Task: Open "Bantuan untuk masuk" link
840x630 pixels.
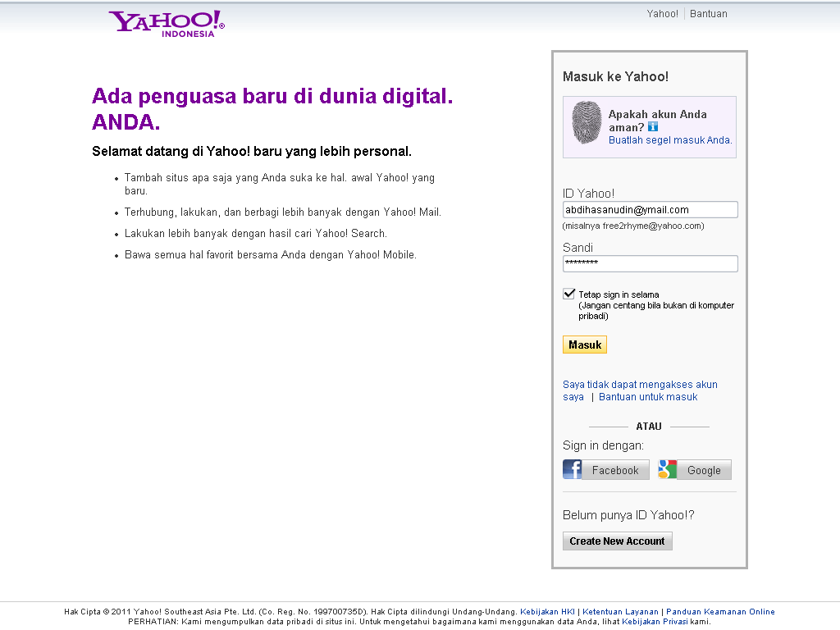Action: coord(648,397)
